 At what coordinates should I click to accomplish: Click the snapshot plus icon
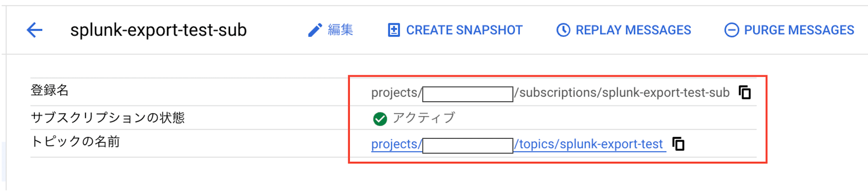pyautogui.click(x=394, y=30)
